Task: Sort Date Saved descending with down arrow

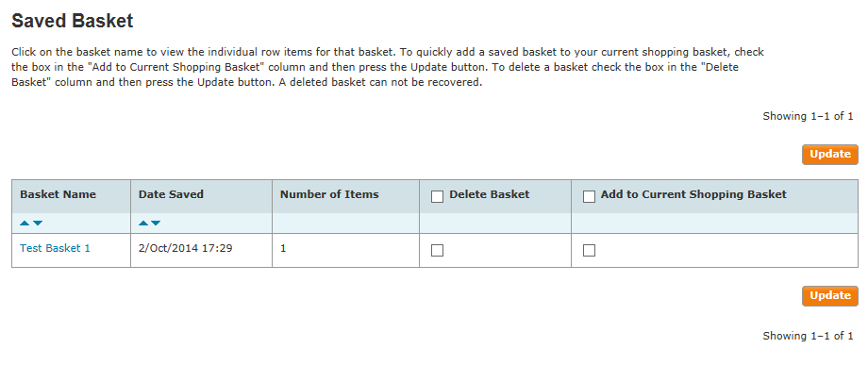Action: (x=156, y=224)
